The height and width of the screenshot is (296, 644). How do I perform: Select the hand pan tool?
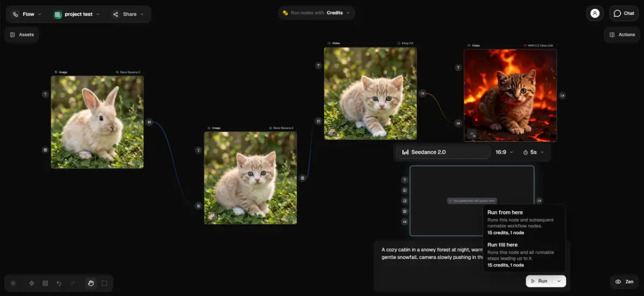(x=91, y=283)
